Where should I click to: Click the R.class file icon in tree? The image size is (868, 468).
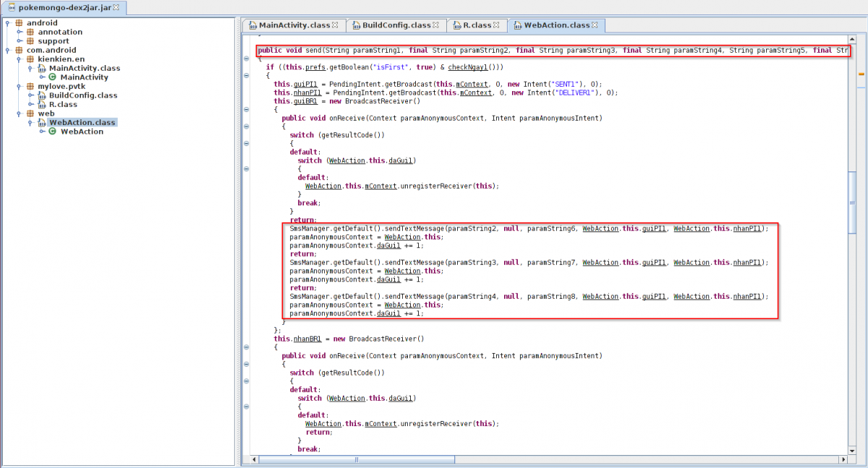(41, 105)
